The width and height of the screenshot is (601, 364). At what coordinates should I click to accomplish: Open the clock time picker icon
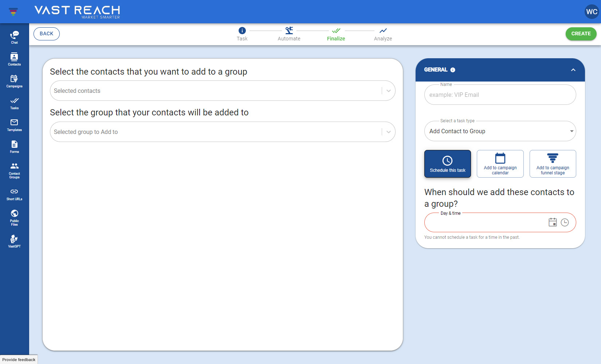(565, 222)
